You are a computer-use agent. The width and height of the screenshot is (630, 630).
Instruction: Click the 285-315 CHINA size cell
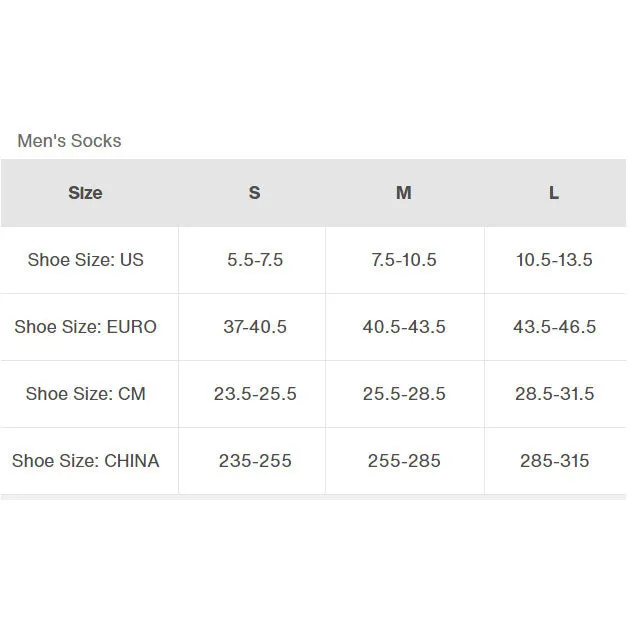tap(554, 461)
